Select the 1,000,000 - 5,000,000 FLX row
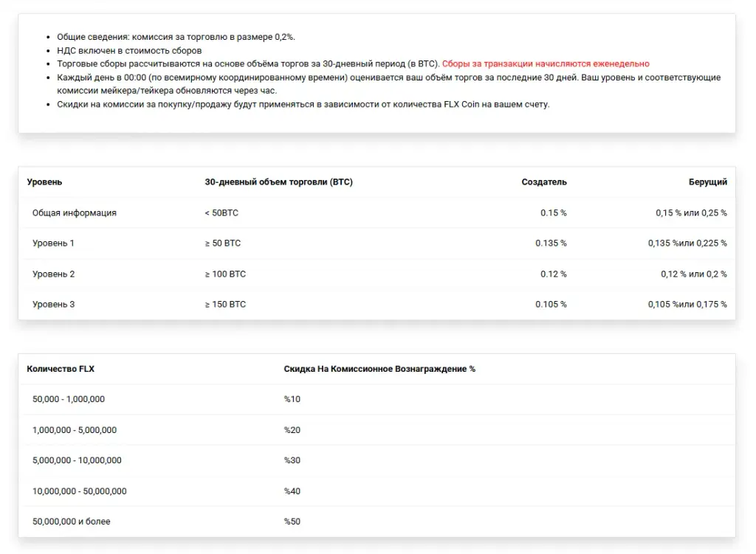 point(377,430)
